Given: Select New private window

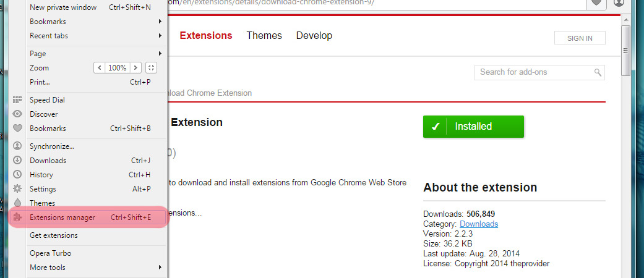Looking at the screenshot, I should coord(63,7).
